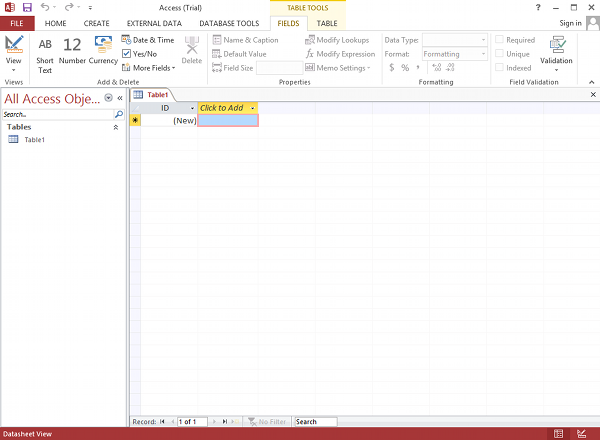Click the Redo arrow
600x440 pixels.
pos(69,7)
